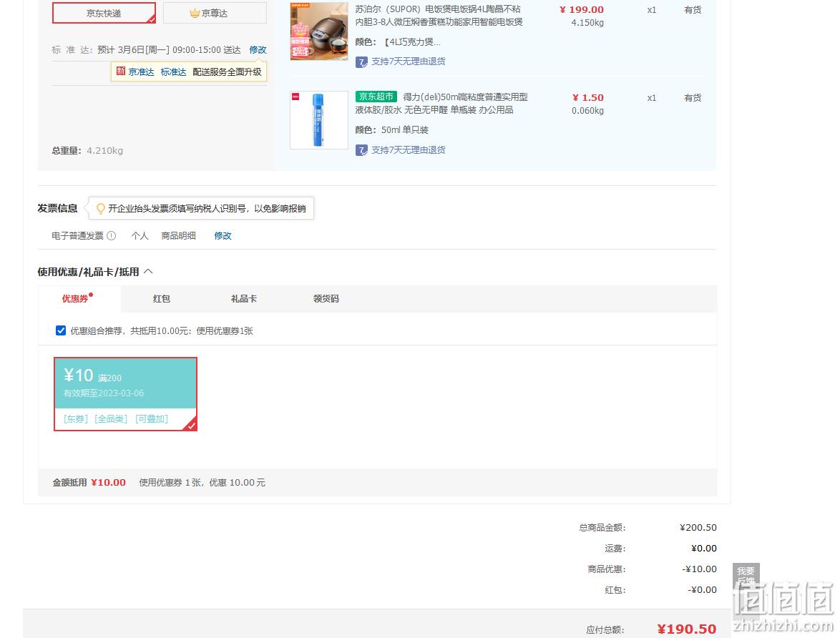Viewport: 840px width, 638px height.
Task: Click 个人 invoice title text
Action: [140, 236]
